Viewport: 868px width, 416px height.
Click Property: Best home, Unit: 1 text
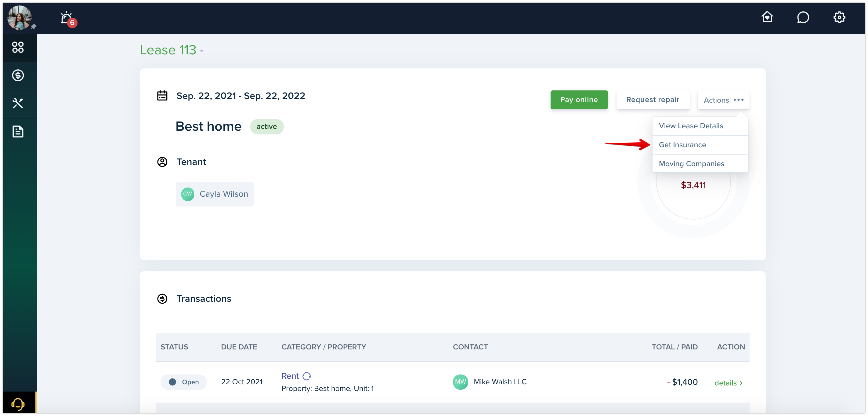pos(327,388)
